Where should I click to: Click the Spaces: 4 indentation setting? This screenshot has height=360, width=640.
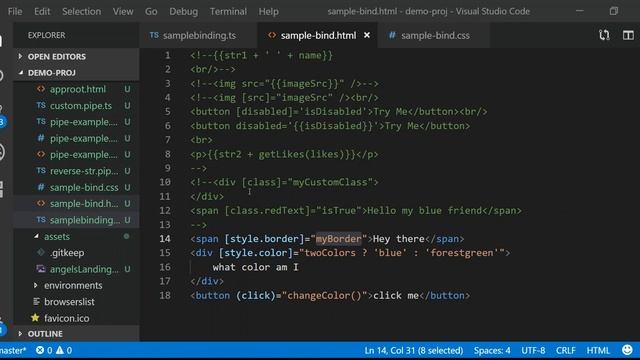(492, 350)
